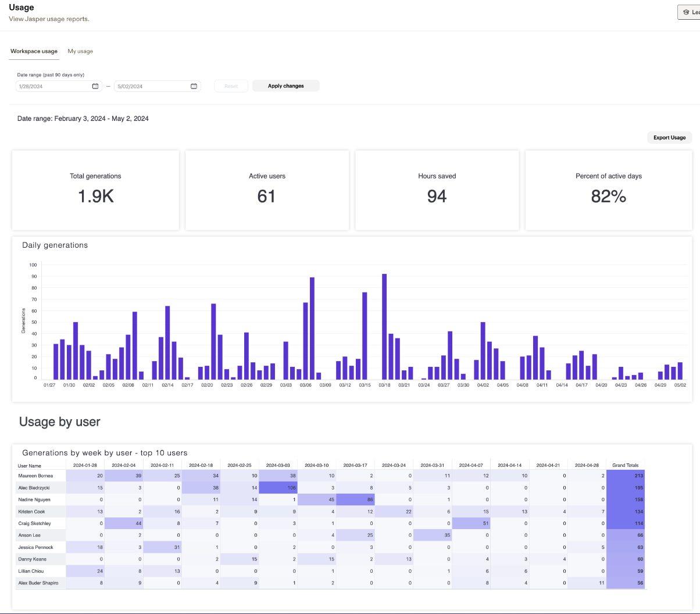Click the 22 cell for Kristen Cook

394,512
